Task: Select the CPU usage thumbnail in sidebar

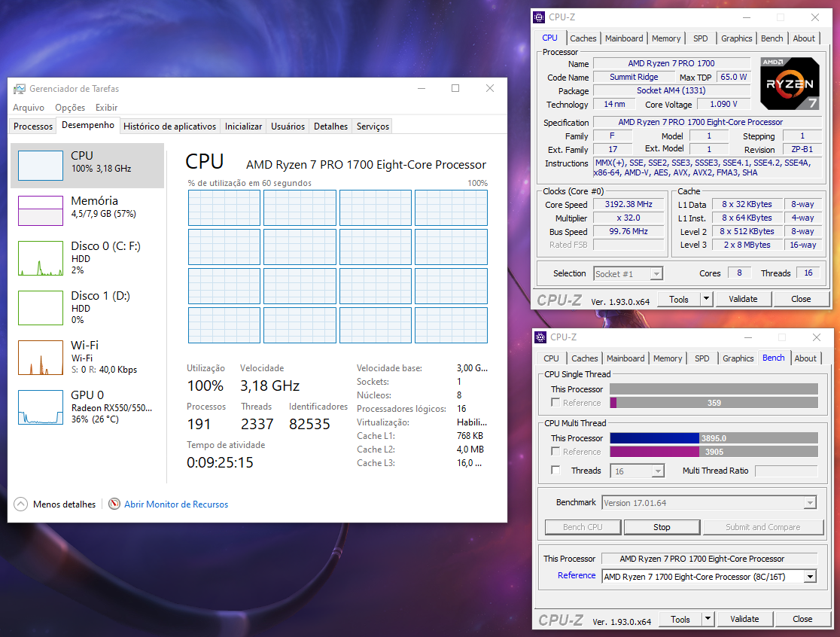Action: (40, 166)
